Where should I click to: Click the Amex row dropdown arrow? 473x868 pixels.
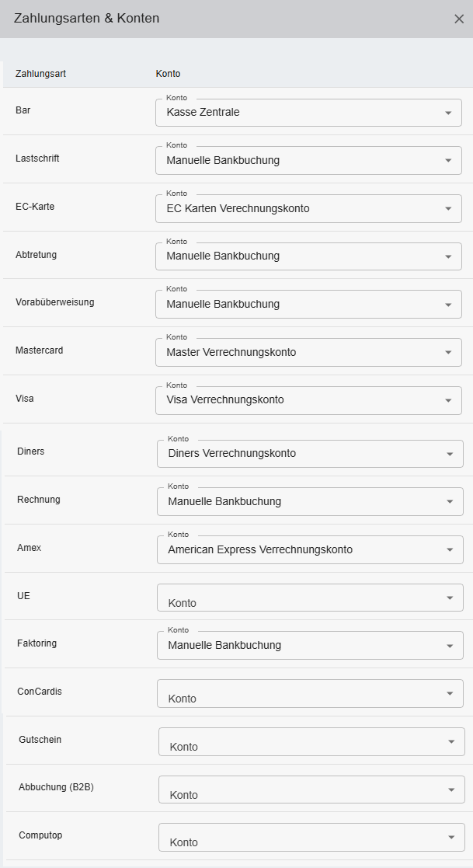pos(450,550)
